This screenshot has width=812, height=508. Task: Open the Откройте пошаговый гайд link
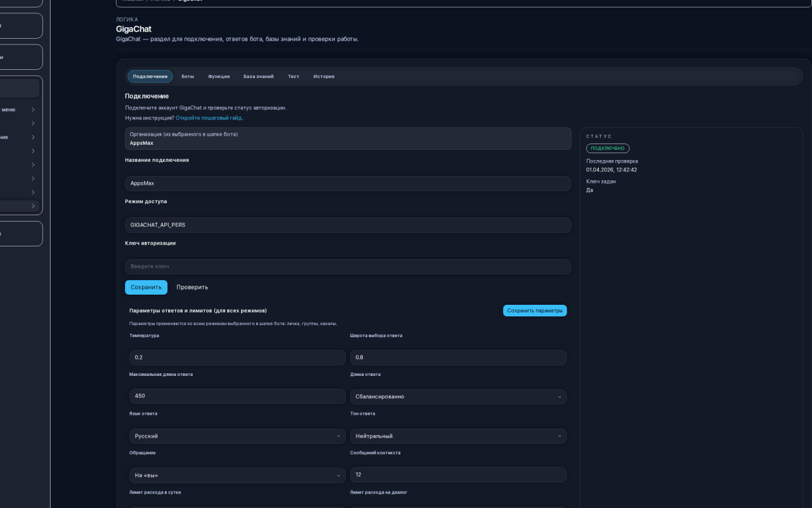(x=209, y=117)
